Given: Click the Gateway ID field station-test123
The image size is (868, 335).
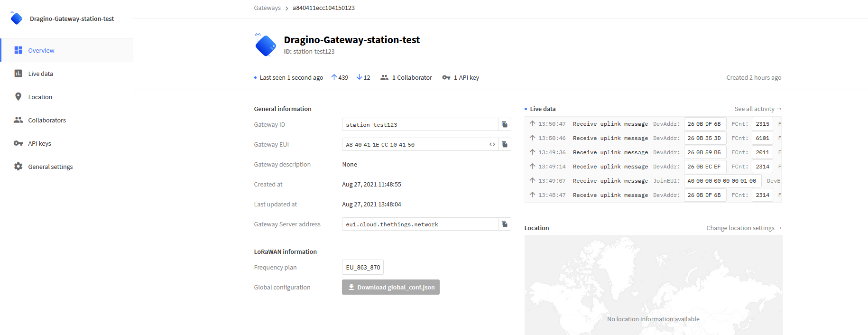Looking at the screenshot, I should (420, 124).
